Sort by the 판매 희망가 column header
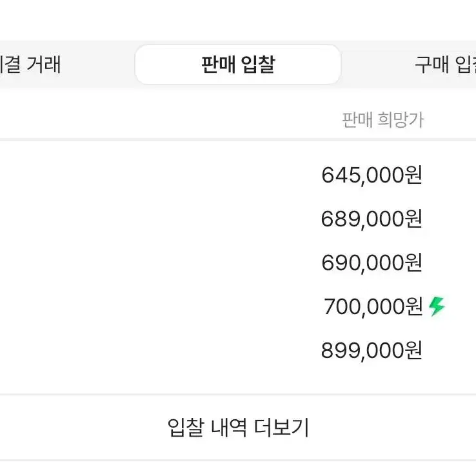 383,119
